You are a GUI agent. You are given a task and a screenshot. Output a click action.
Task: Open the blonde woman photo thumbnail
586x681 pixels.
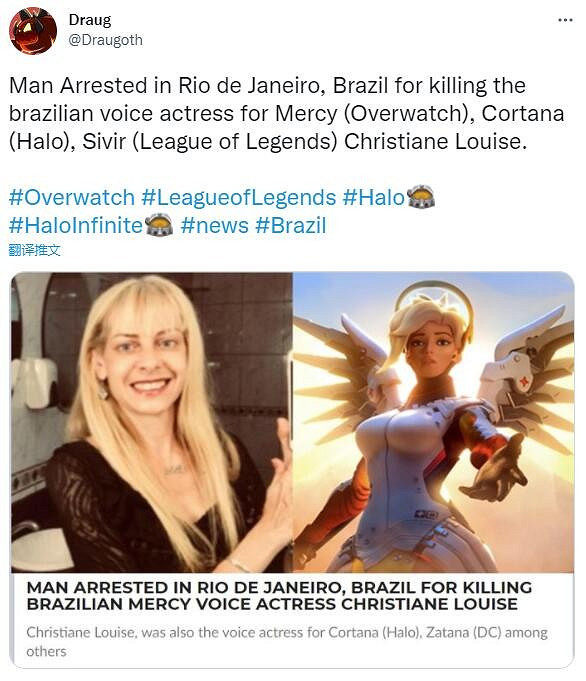[152, 422]
